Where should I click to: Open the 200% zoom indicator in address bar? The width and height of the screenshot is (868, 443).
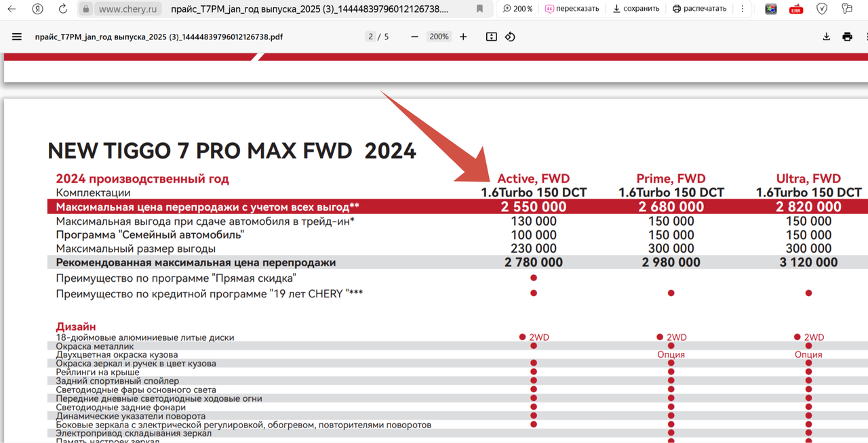(x=517, y=9)
